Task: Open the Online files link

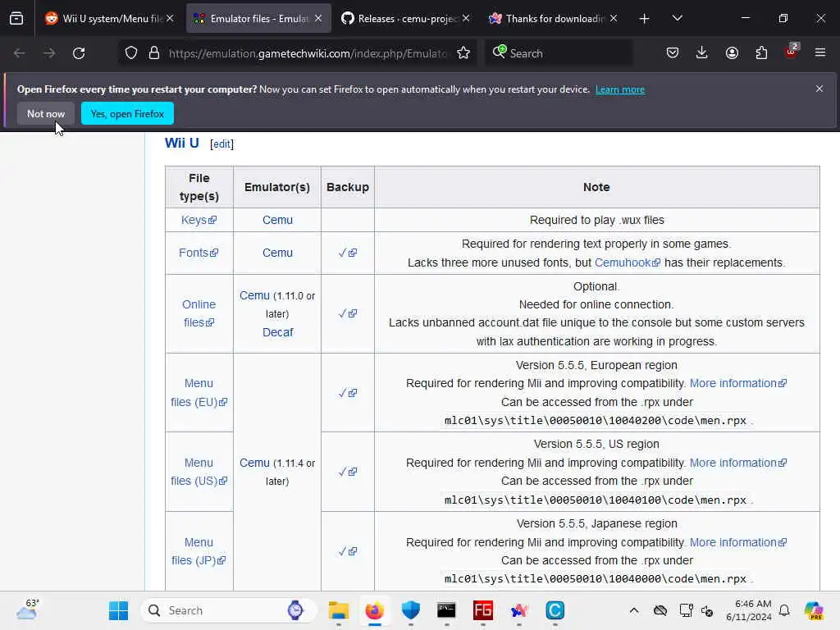Action: point(199,313)
